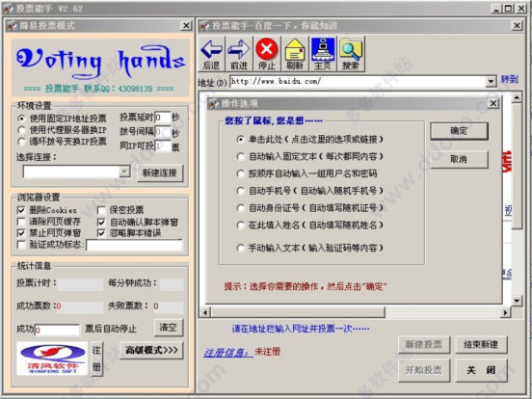
Task: Click the vertical scrollbar up arrow
Action: [x=517, y=98]
